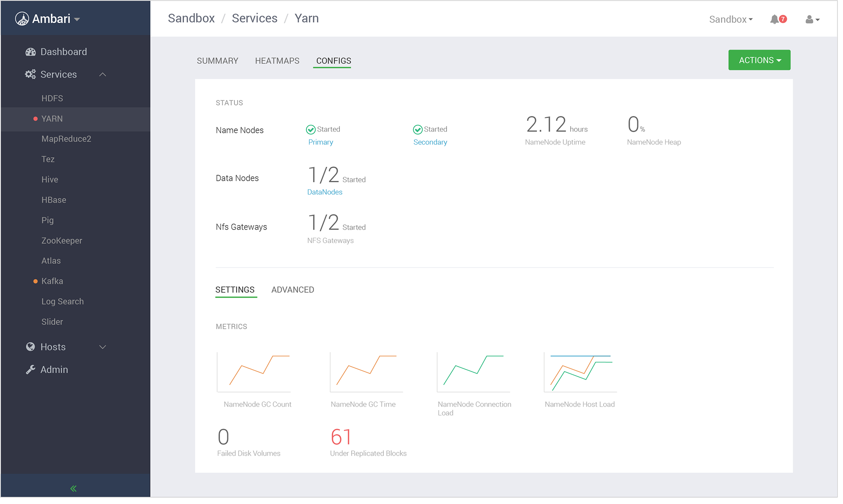The image size is (843, 504).
Task: Click 0 Failed Disk Volumes value
Action: coord(223,437)
